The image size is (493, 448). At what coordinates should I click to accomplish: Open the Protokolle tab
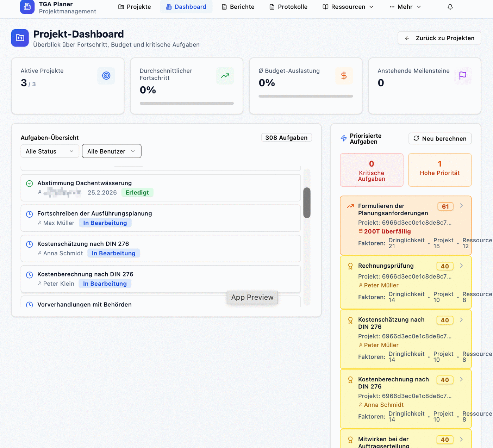[288, 7]
